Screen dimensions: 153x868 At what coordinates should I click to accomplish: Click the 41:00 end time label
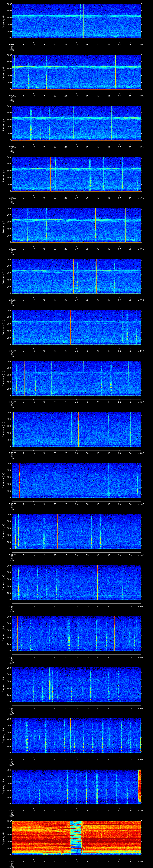coord(141,504)
